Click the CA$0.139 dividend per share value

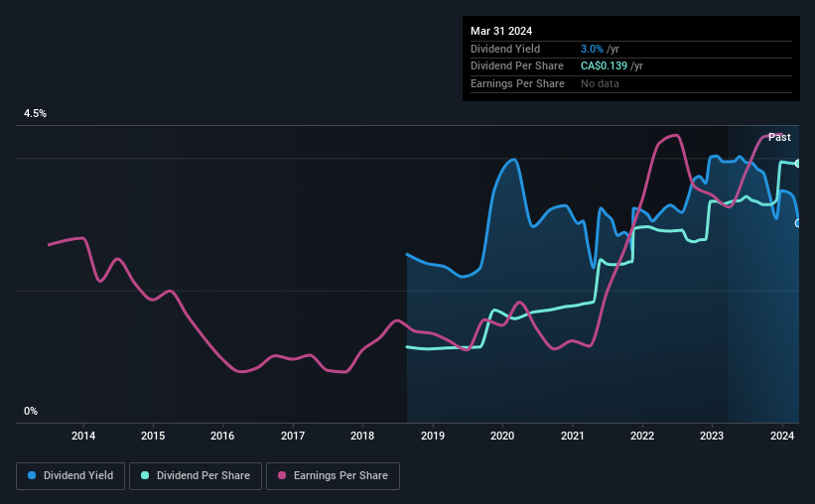tap(604, 66)
